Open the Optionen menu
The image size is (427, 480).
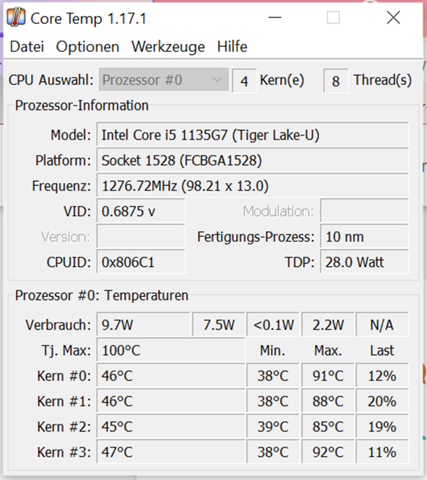pyautogui.click(x=87, y=47)
